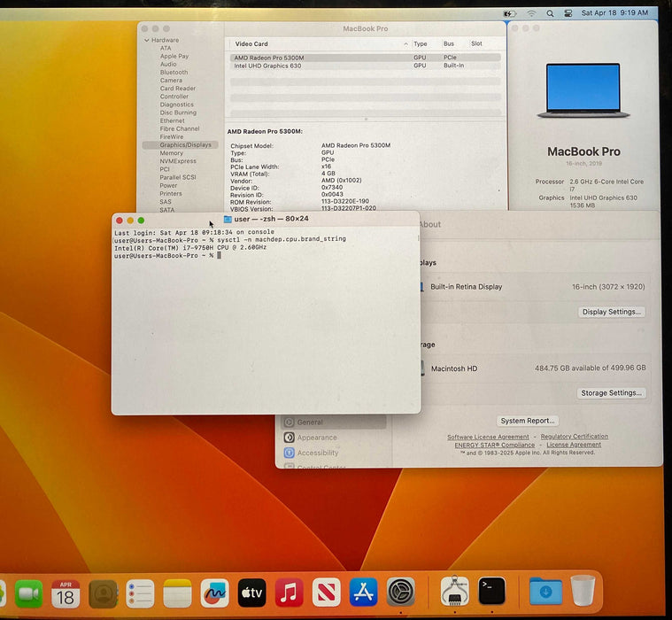Select the Intel UHD Graphics 630 row
672x620 pixels.
[365, 66]
